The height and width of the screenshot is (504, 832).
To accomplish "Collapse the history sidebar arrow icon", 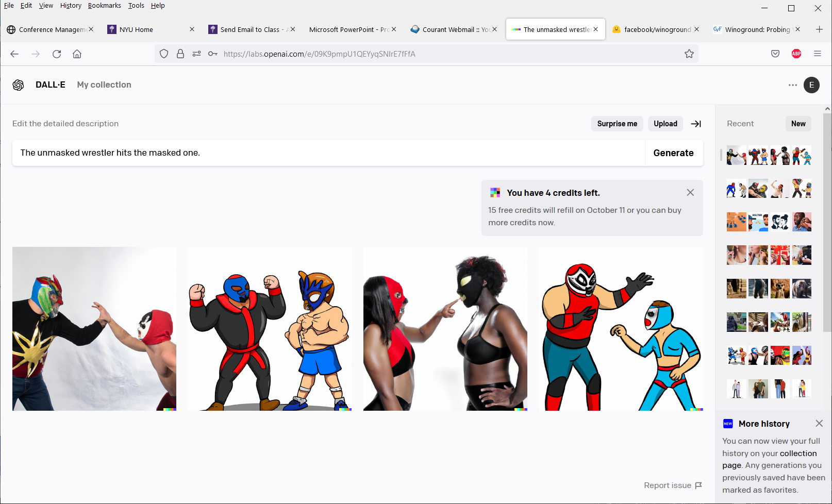I will pos(696,124).
